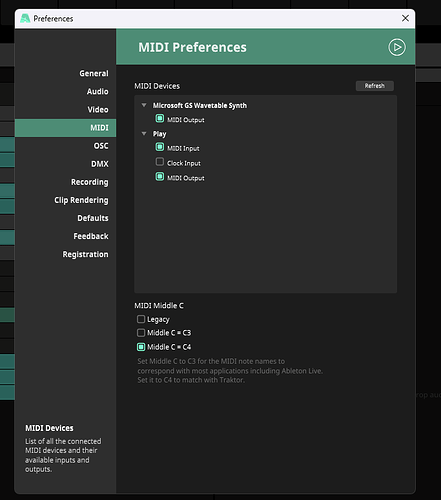Refresh the MIDI devices list
This screenshot has height=500, width=441.
[375, 86]
